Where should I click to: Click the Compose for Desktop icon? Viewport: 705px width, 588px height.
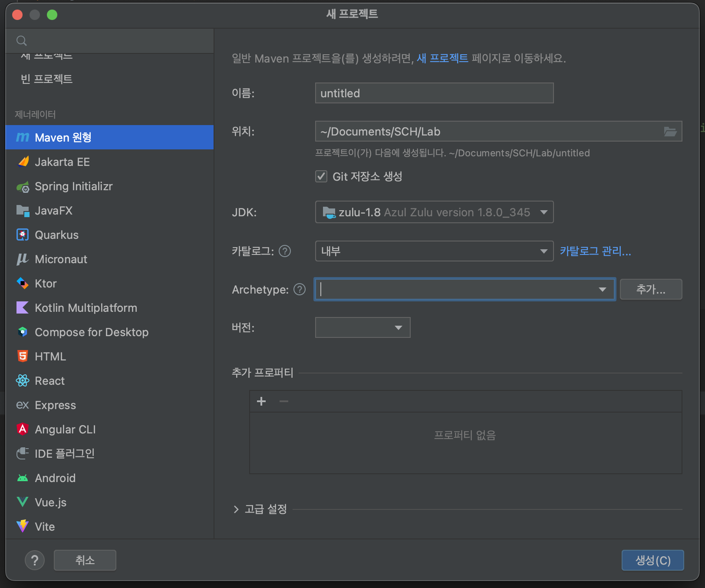[x=23, y=332]
